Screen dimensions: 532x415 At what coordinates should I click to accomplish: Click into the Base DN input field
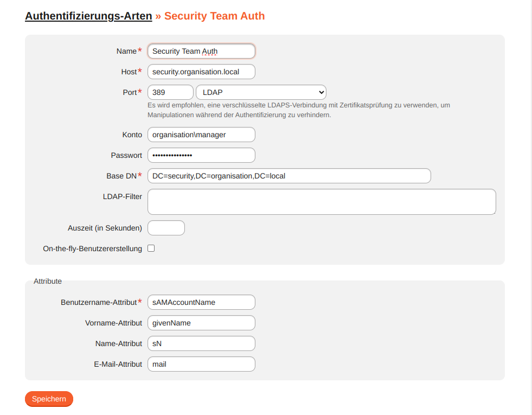pos(289,176)
